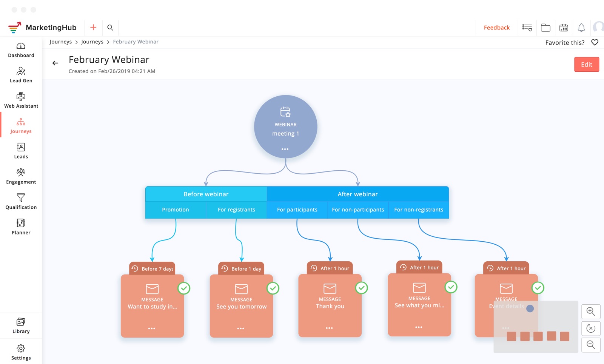Select the For non-participants branch
This screenshot has width=604, height=364.
click(x=358, y=210)
